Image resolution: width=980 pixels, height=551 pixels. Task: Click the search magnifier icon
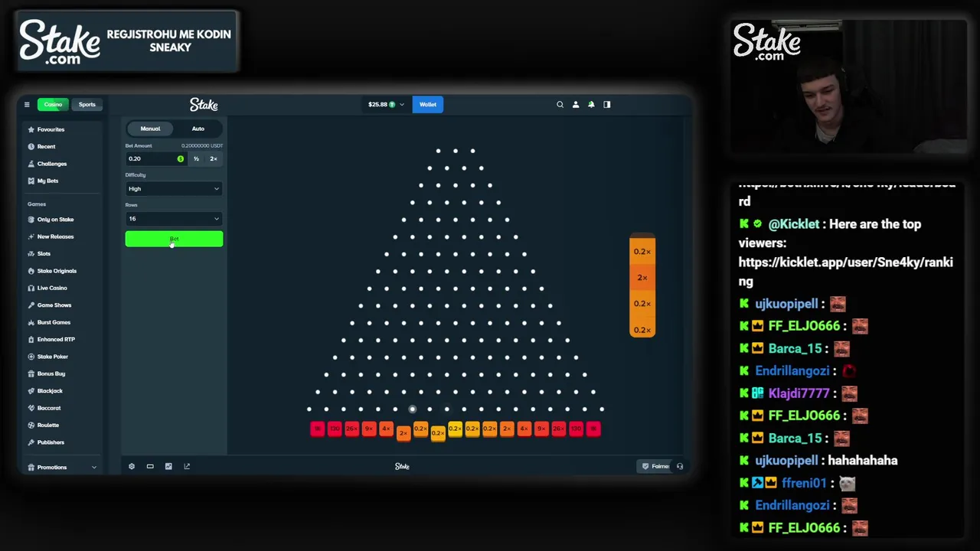(560, 104)
